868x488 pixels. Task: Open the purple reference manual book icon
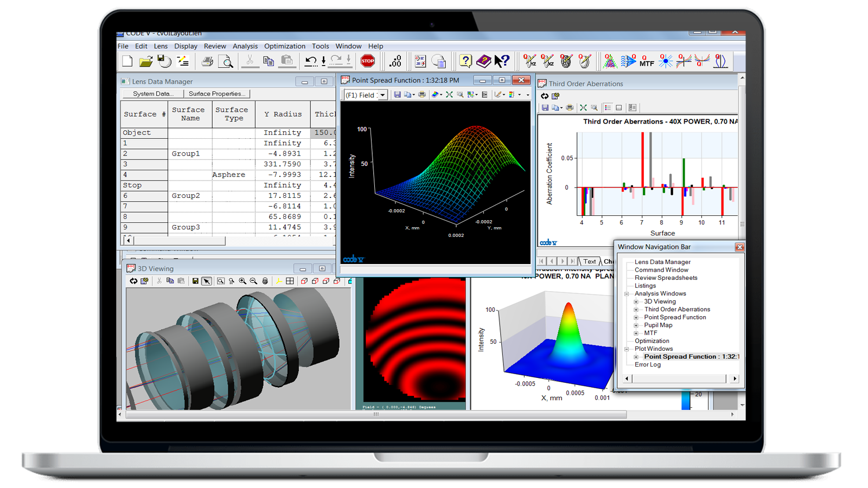pyautogui.click(x=483, y=61)
